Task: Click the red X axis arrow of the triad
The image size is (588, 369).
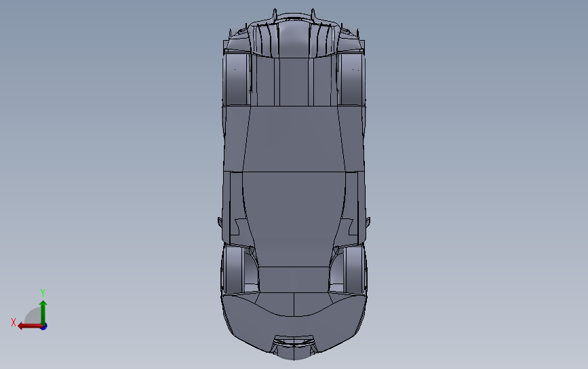Action: tap(30, 326)
